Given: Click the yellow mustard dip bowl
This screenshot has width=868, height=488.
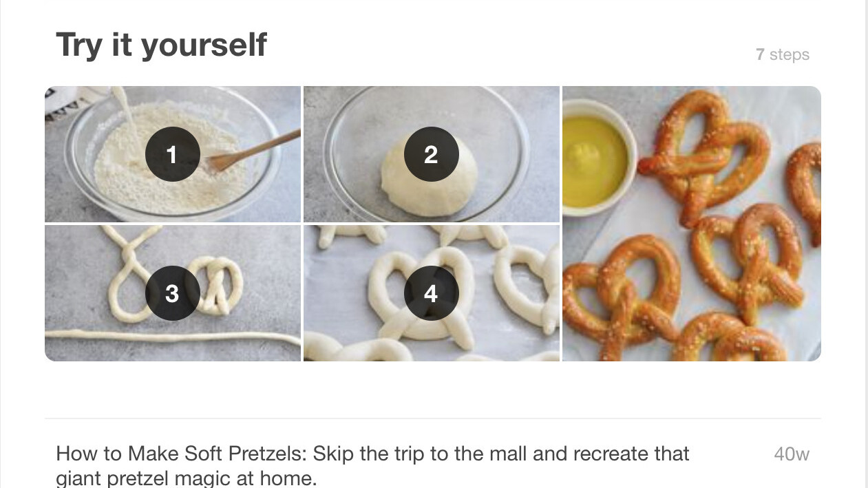Looking at the screenshot, I should pos(595,160).
